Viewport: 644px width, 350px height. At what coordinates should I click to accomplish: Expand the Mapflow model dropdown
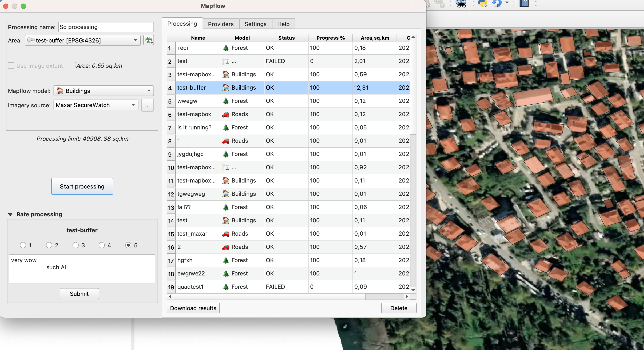click(x=148, y=91)
